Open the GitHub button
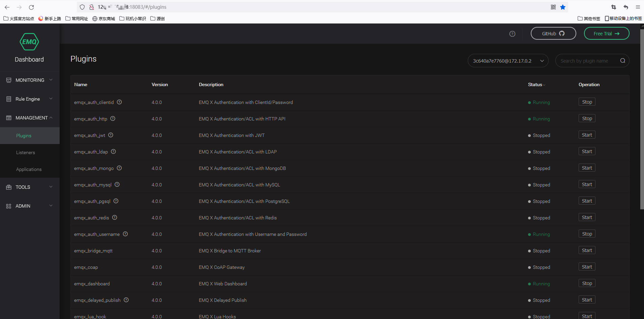644x319 pixels. 553,33
